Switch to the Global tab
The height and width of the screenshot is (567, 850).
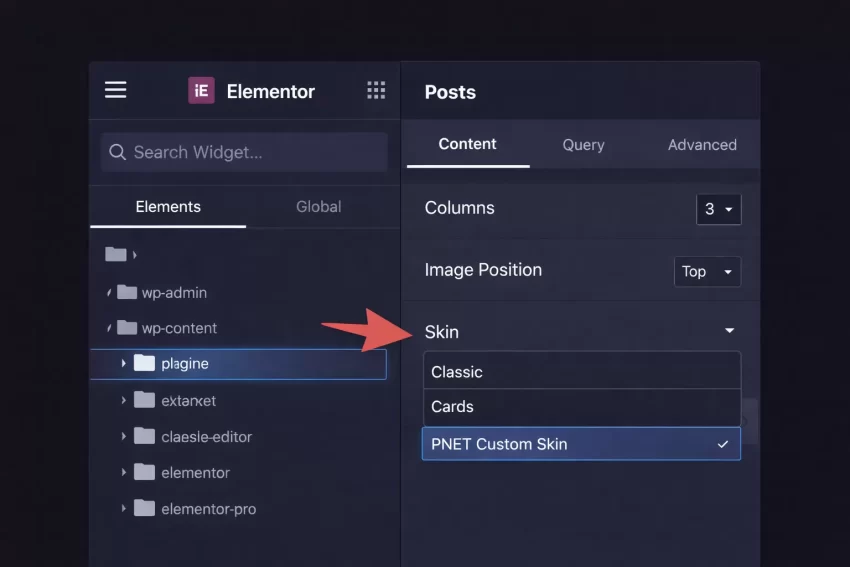(x=318, y=207)
